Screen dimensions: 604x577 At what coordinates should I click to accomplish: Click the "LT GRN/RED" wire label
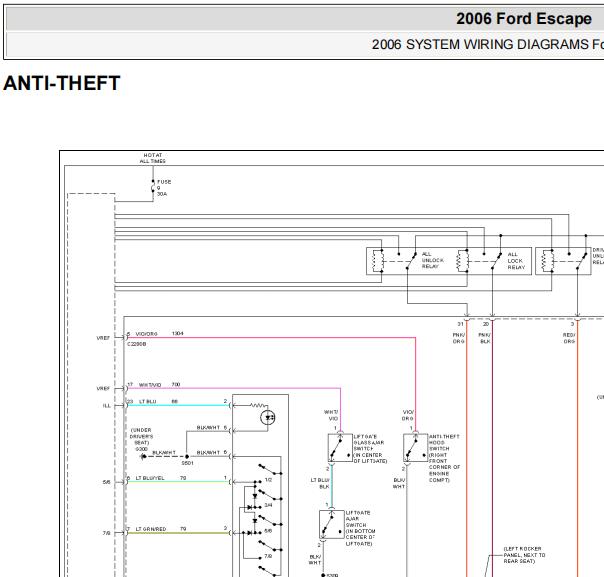(x=151, y=529)
